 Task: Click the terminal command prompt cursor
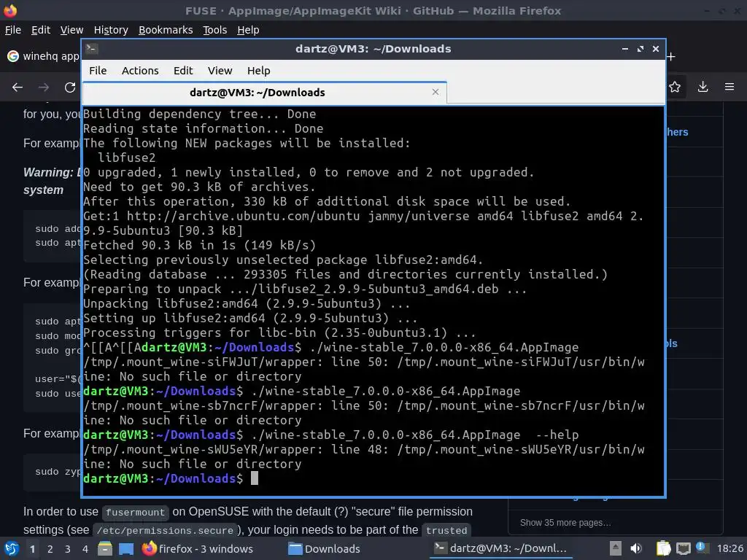tap(255, 478)
